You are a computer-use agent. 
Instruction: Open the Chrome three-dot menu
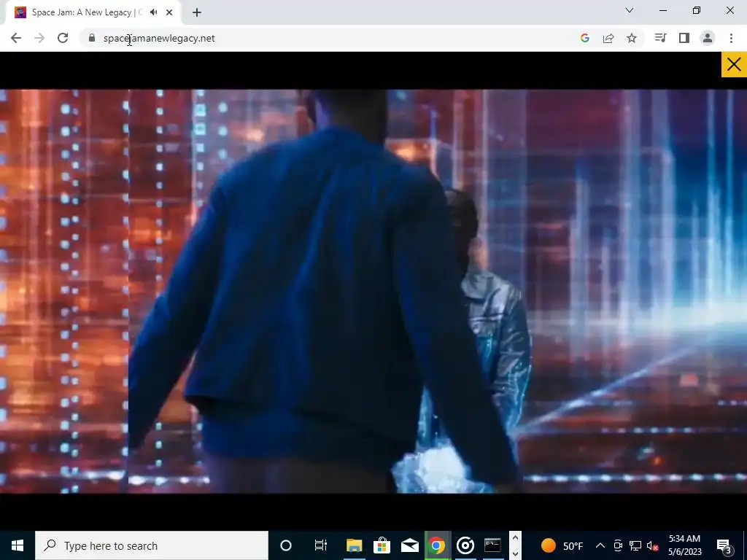(731, 38)
